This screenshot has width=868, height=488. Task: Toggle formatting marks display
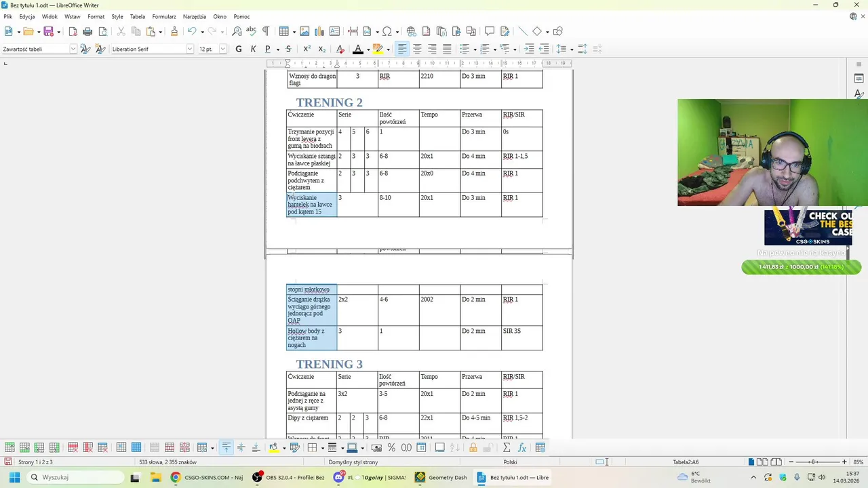tap(266, 31)
